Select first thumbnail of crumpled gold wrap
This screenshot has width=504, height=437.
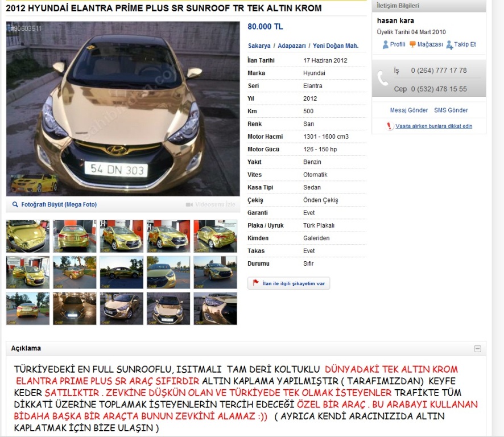[28, 236]
